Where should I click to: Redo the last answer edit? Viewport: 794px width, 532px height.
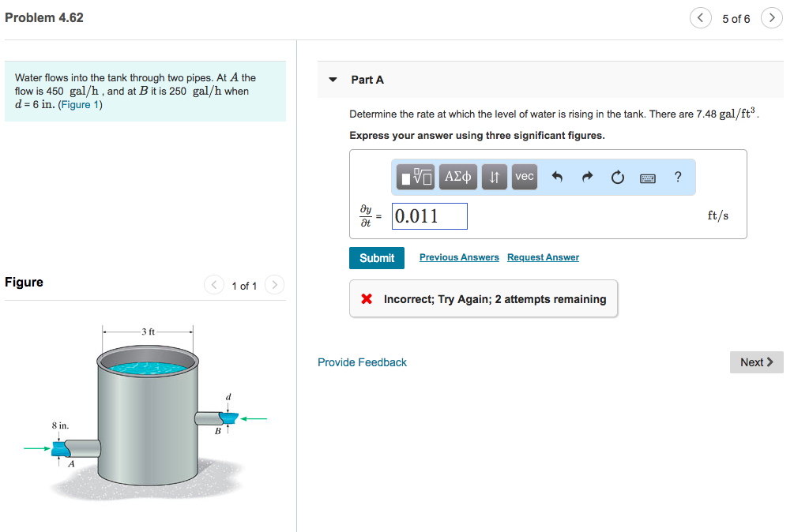(587, 177)
